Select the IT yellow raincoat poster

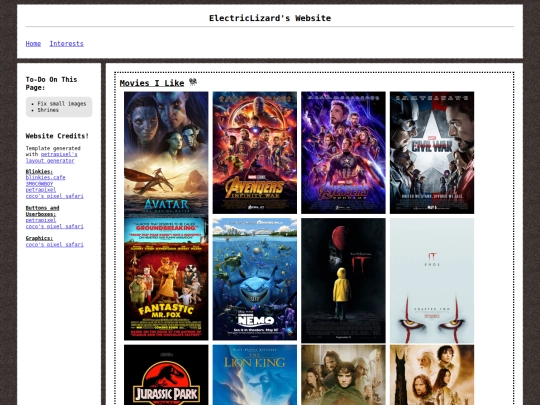[x=343, y=280]
